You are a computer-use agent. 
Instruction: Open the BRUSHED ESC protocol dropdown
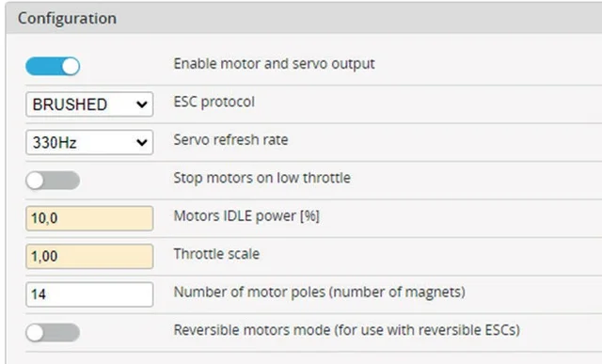(x=89, y=104)
